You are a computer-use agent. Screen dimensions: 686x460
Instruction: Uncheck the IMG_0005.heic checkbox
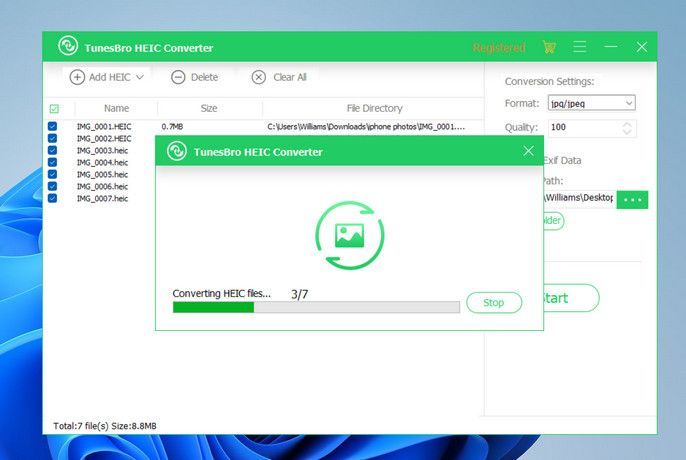tap(52, 174)
